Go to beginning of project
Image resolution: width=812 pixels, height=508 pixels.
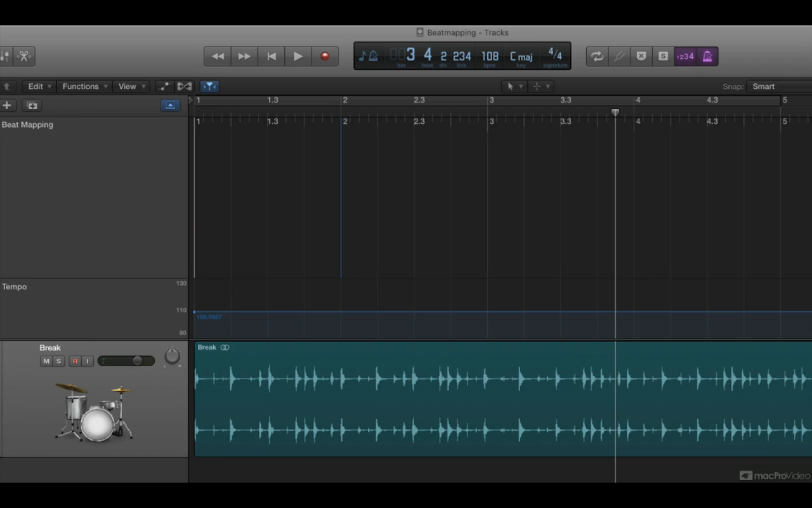coord(271,57)
